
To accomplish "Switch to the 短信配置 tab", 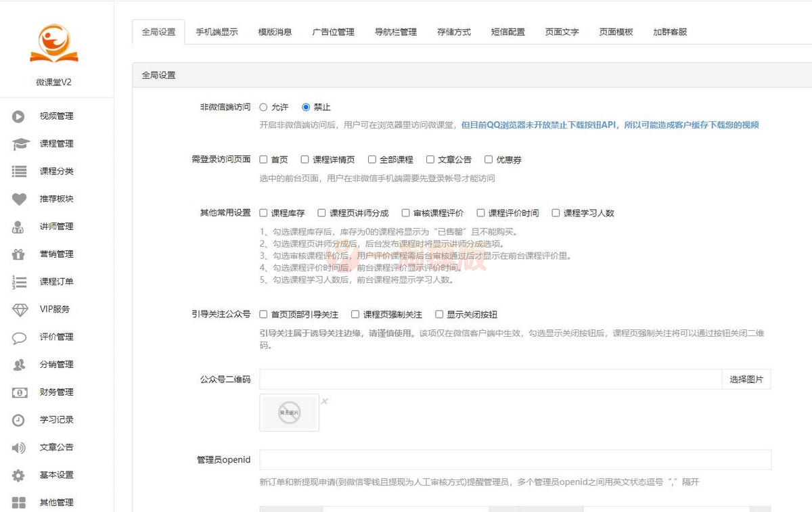I will pos(508,31).
